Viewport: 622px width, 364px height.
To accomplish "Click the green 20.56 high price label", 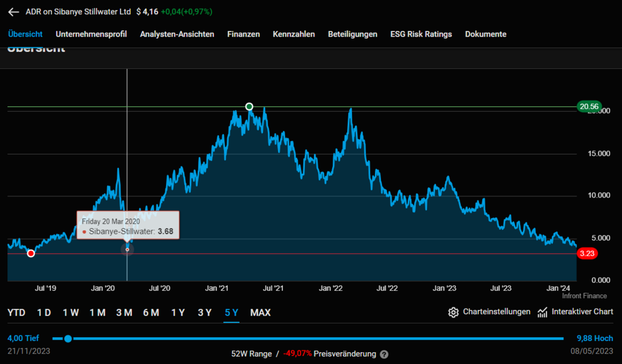I will (x=589, y=107).
